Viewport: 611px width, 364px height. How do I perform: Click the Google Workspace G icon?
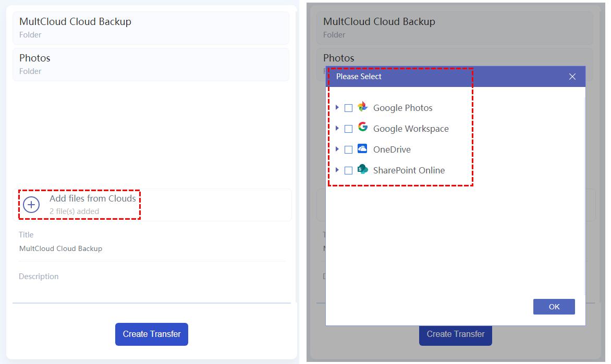point(362,128)
